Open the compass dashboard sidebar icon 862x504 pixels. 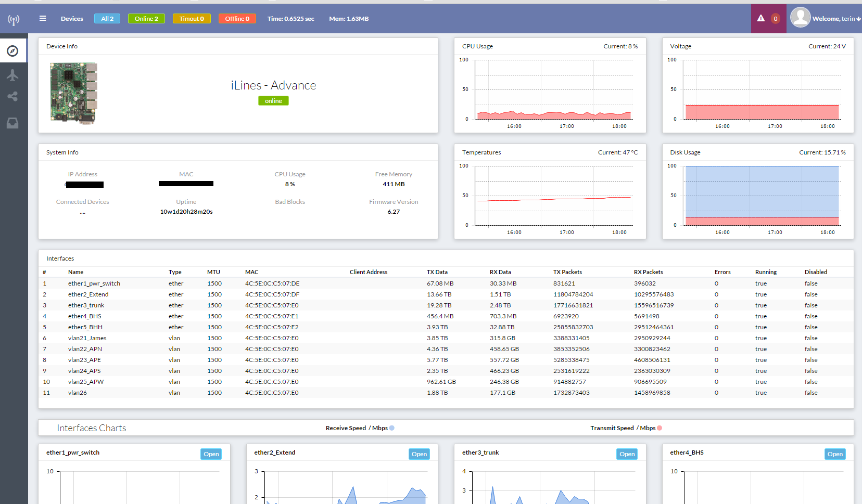(13, 51)
